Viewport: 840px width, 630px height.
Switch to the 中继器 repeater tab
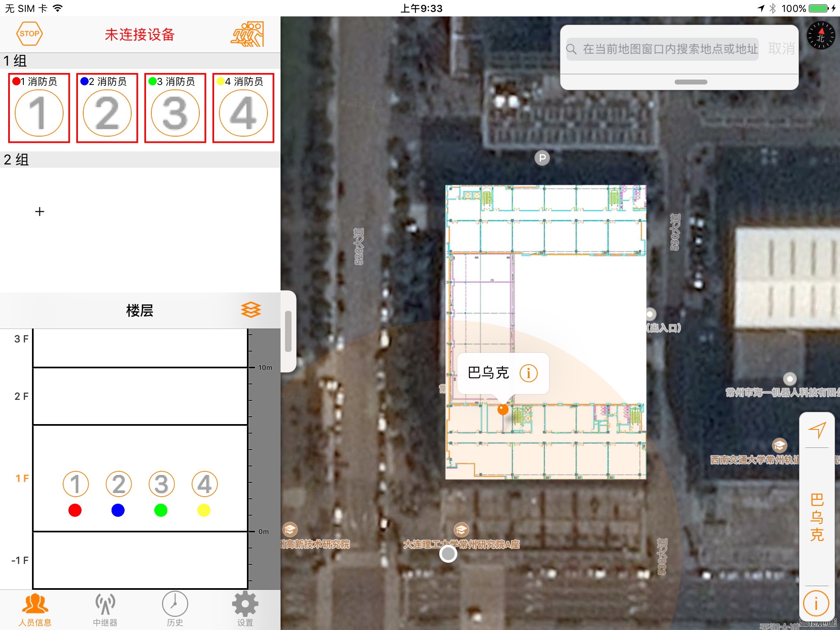105,610
